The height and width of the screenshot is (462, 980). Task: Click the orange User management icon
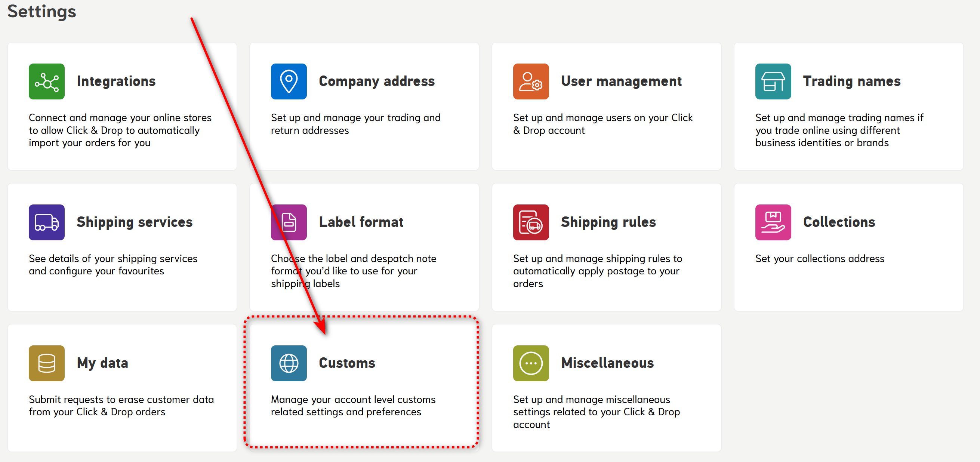(x=531, y=81)
